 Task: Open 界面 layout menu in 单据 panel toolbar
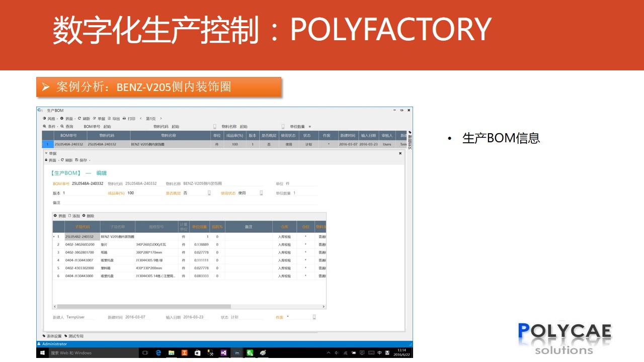[x=52, y=160]
